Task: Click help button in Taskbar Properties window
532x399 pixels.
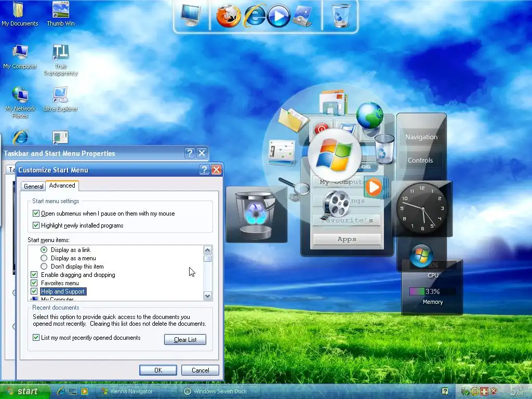Action: tap(190, 153)
